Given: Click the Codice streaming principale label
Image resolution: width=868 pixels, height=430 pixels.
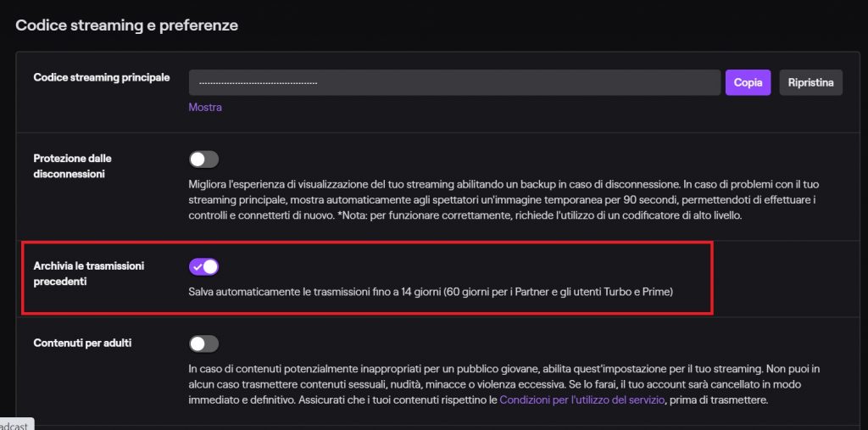Looking at the screenshot, I should (102, 77).
